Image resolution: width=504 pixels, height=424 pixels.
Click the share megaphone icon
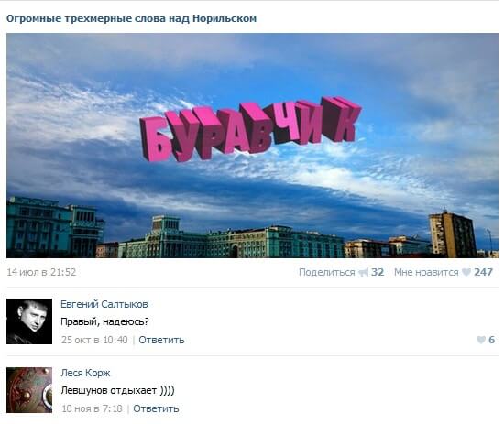coord(363,273)
